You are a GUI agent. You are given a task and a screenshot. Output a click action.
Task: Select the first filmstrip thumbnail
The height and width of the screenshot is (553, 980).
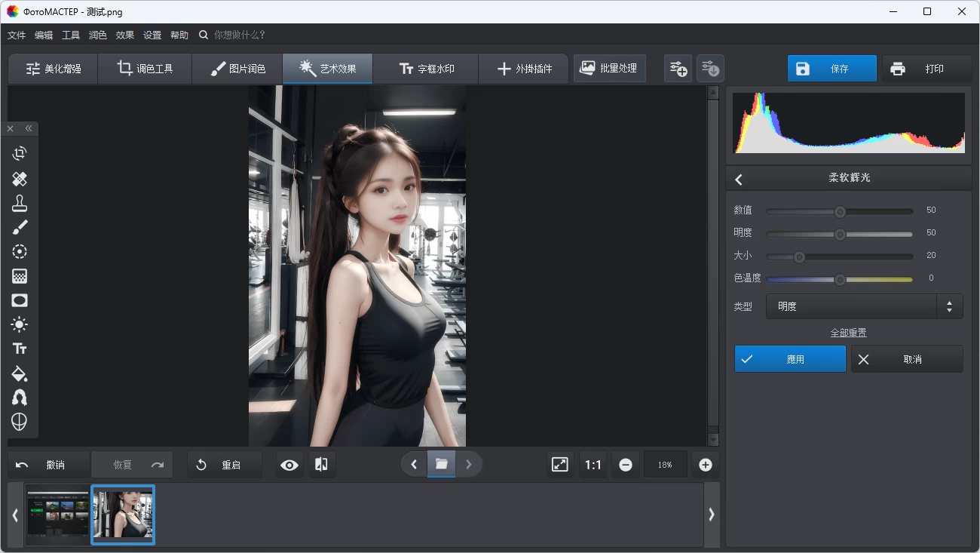click(57, 515)
